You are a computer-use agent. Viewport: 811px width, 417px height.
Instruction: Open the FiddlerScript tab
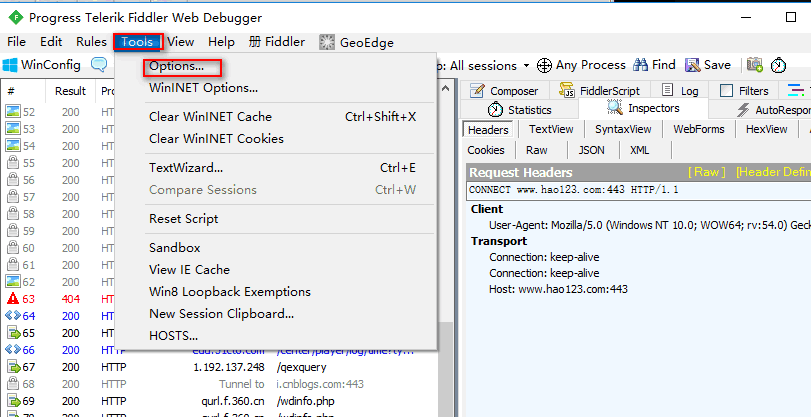click(603, 90)
